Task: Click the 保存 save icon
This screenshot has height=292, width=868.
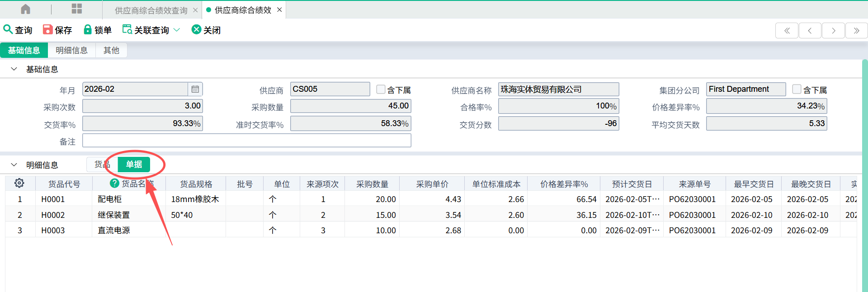Action: coord(47,29)
